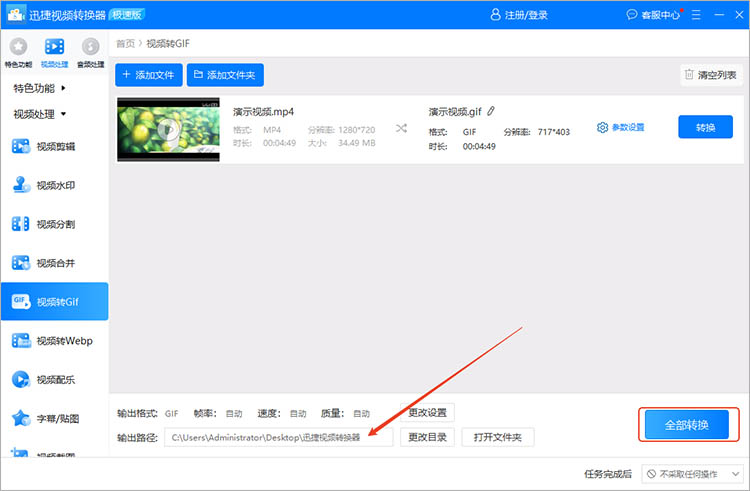Open 视频水印 from the sidebar
Viewport: 750px width, 491px height.
[56, 185]
